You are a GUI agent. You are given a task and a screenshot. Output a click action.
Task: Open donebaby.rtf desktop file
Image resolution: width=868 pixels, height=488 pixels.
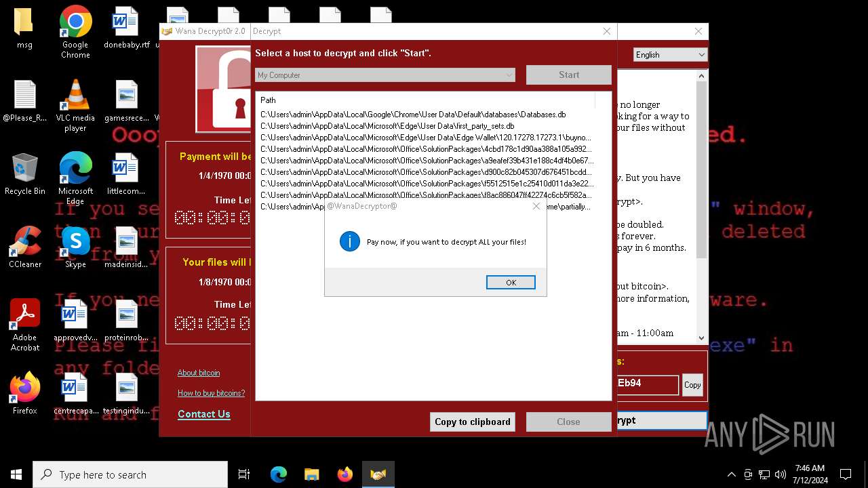click(126, 28)
